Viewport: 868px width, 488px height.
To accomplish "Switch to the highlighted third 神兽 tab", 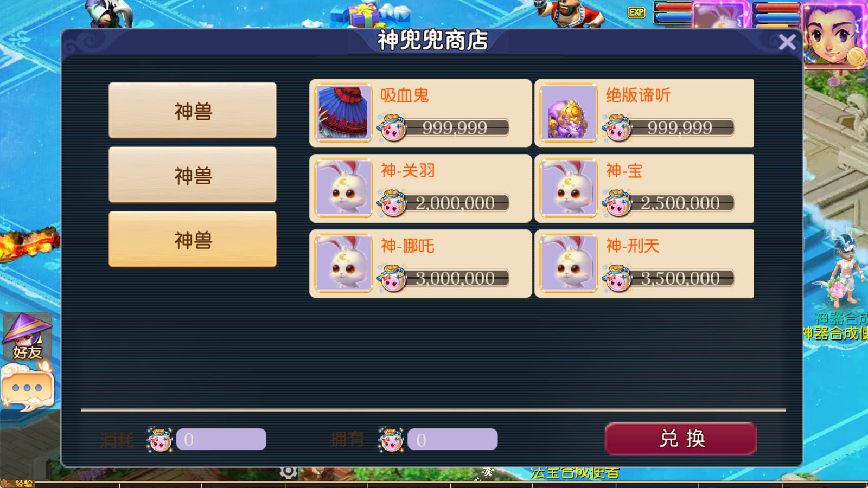I will click(x=193, y=239).
